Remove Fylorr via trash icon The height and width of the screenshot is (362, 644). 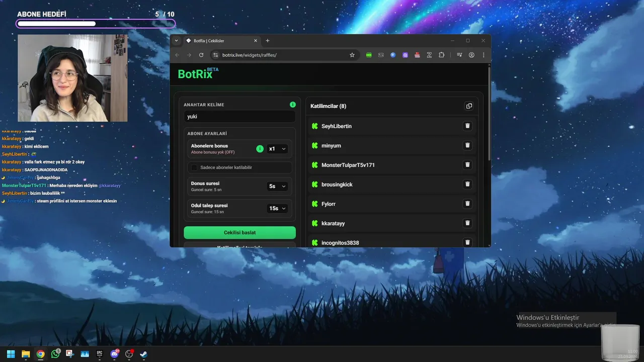point(467,204)
